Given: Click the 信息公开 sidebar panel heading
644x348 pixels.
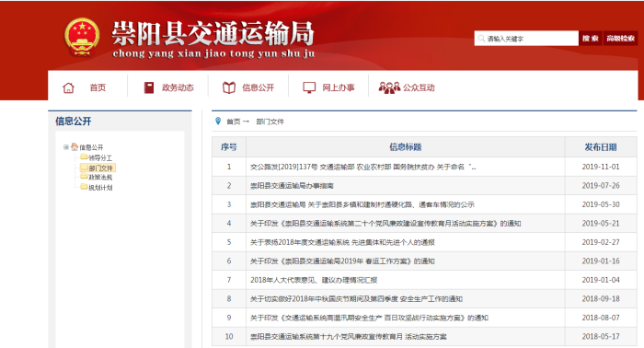Looking at the screenshot, I should [74, 122].
